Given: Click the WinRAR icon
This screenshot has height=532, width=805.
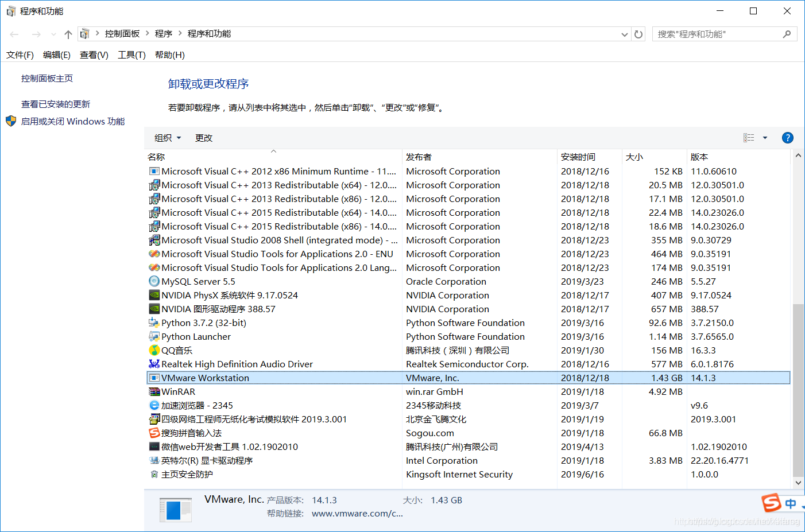Looking at the screenshot, I should pyautogui.click(x=154, y=391).
